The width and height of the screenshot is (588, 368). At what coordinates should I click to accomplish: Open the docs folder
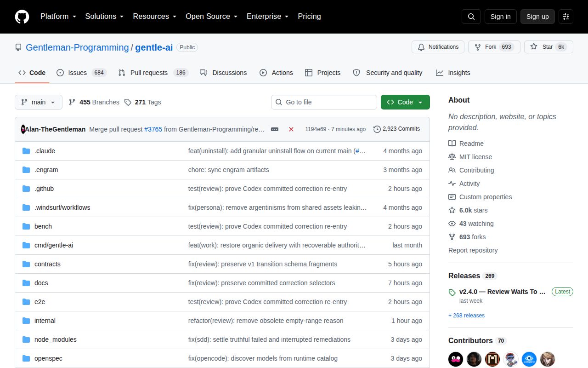(41, 283)
